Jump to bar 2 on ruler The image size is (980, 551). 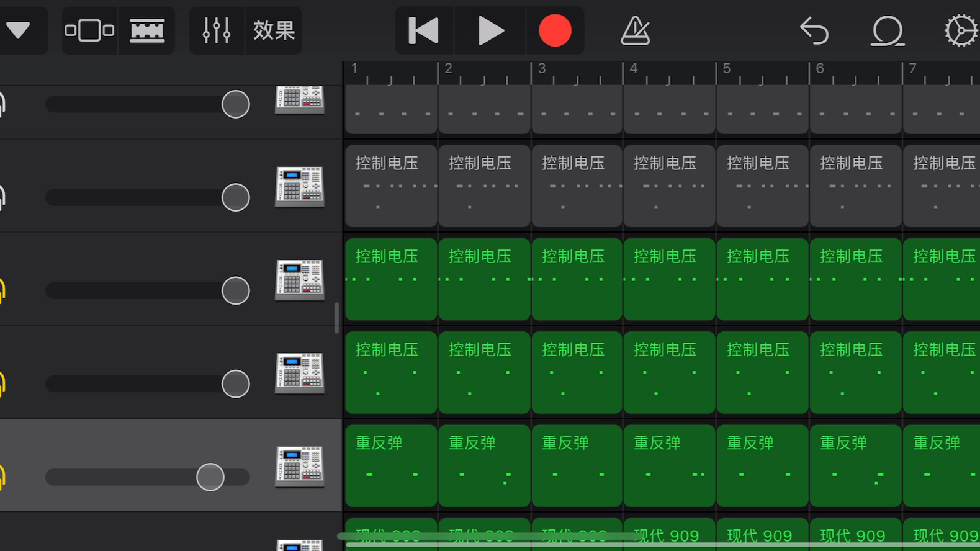[x=448, y=68]
